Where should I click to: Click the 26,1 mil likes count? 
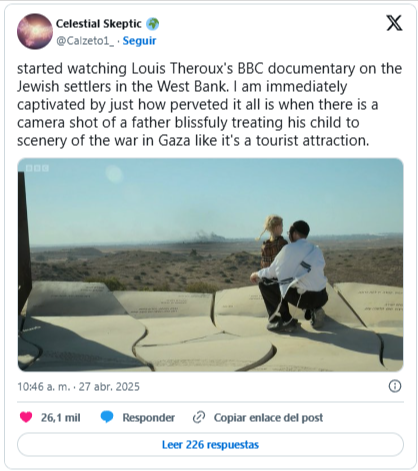(61, 417)
